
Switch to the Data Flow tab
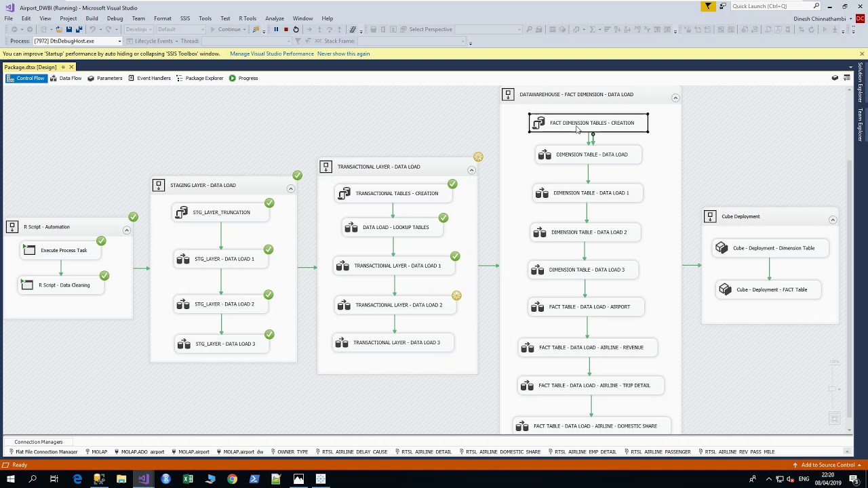[65, 78]
